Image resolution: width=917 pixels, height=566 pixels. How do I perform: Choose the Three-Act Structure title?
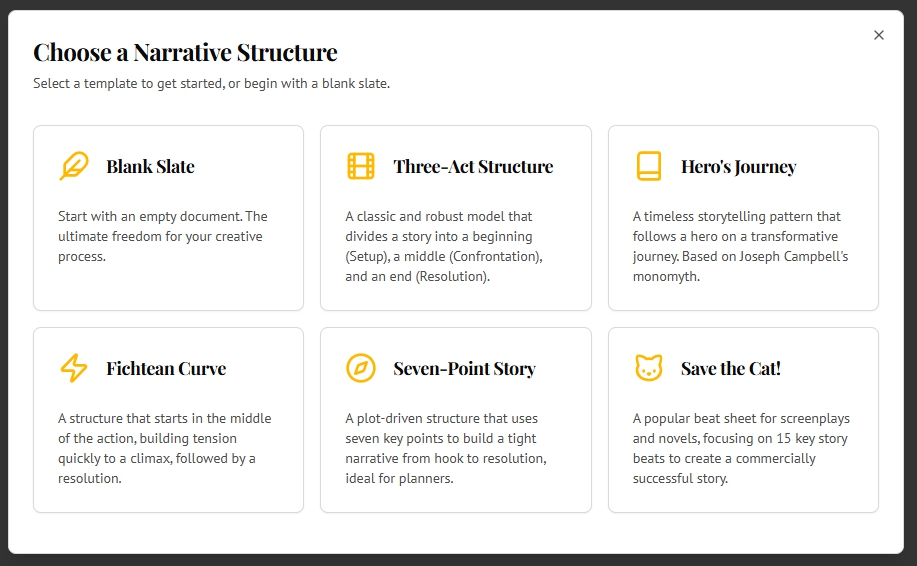pos(473,167)
